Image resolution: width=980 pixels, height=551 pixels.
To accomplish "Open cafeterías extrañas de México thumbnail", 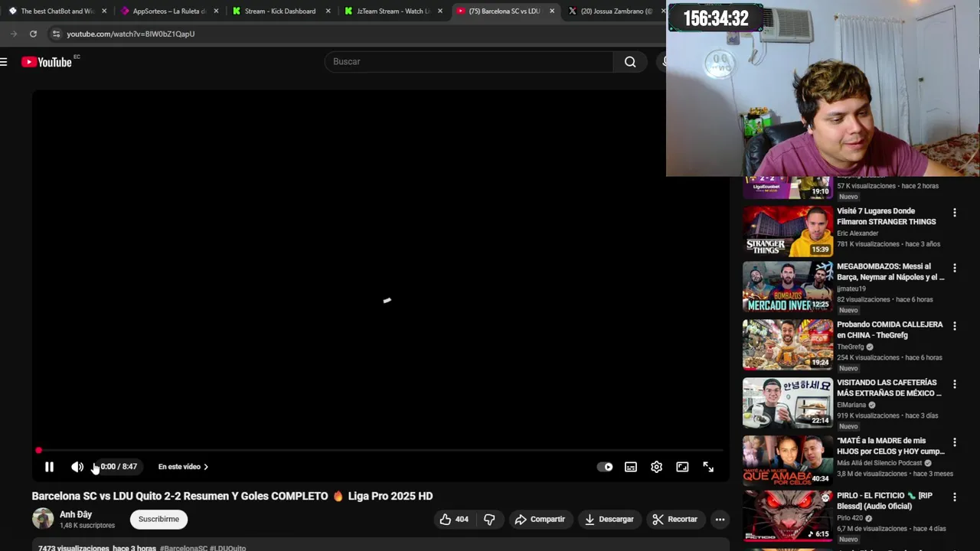I will (788, 403).
